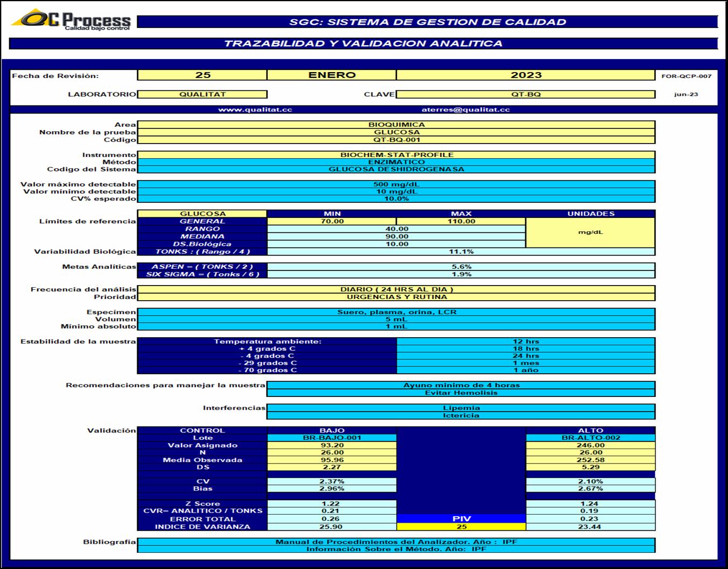Select the Area cell "BIOQUIMICA"
Viewport: 728px width, 569px height.
tap(396, 124)
